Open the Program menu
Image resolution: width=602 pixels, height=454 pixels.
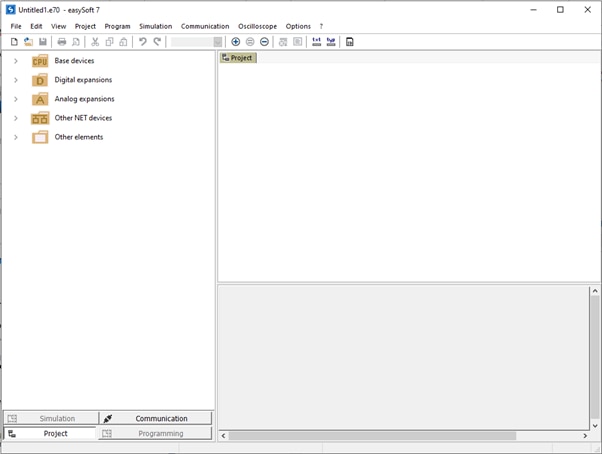(117, 26)
